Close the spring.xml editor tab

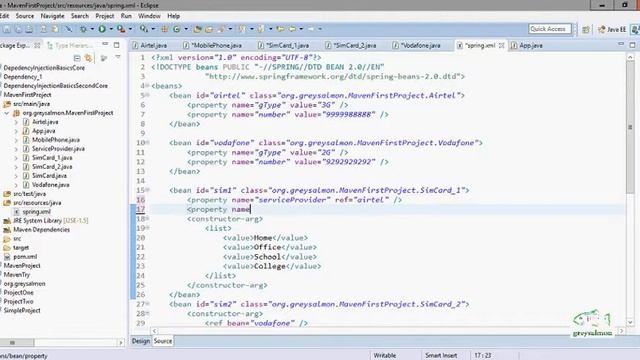tap(501, 45)
